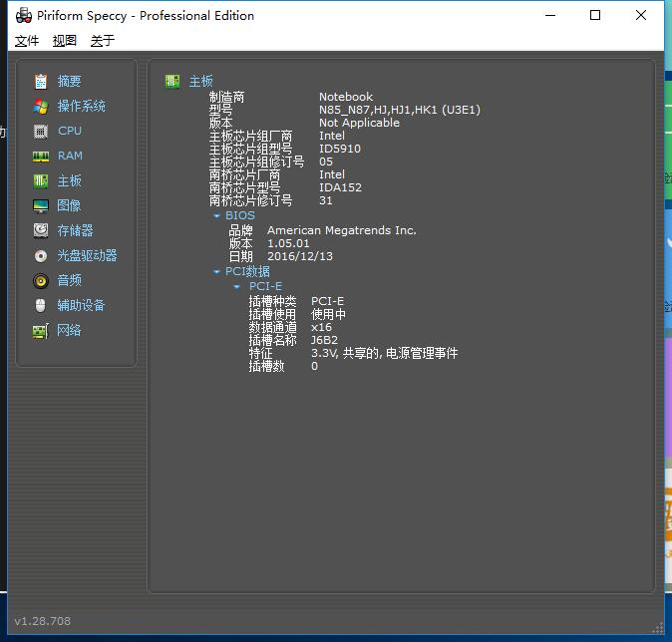Select 存储器 storage section

(x=76, y=230)
